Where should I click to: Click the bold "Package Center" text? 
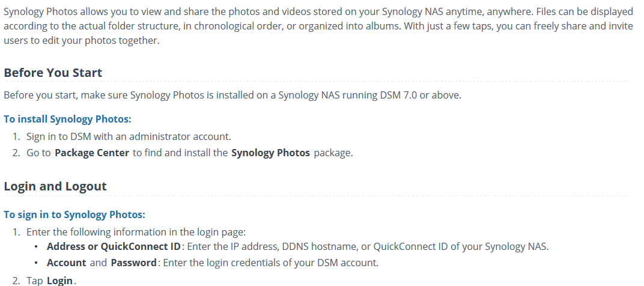tap(92, 153)
